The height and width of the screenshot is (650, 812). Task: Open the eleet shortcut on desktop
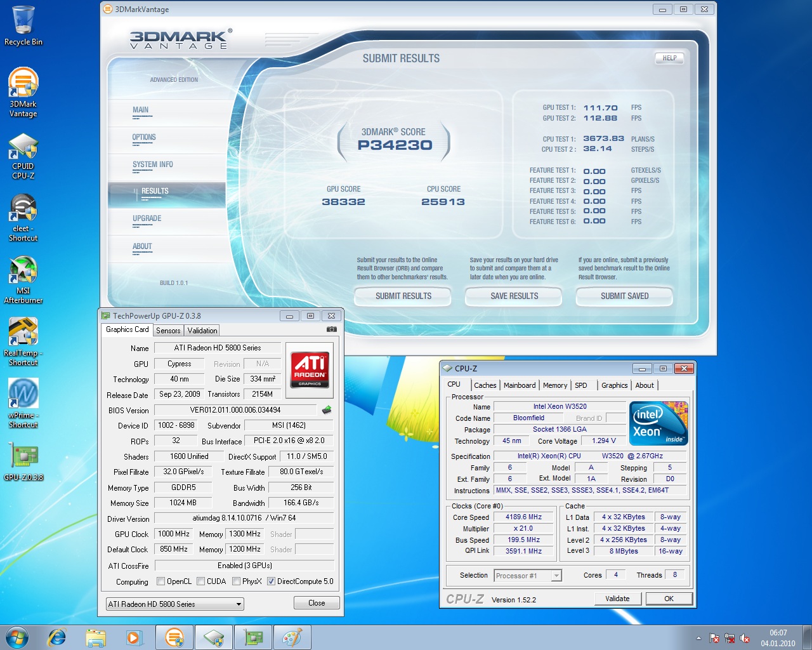point(23,218)
